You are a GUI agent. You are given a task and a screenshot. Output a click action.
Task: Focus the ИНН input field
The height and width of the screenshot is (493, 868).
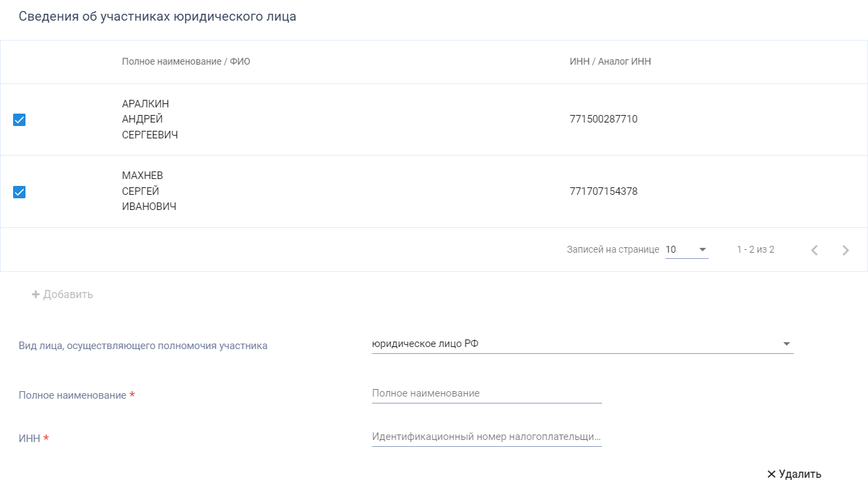tap(487, 437)
